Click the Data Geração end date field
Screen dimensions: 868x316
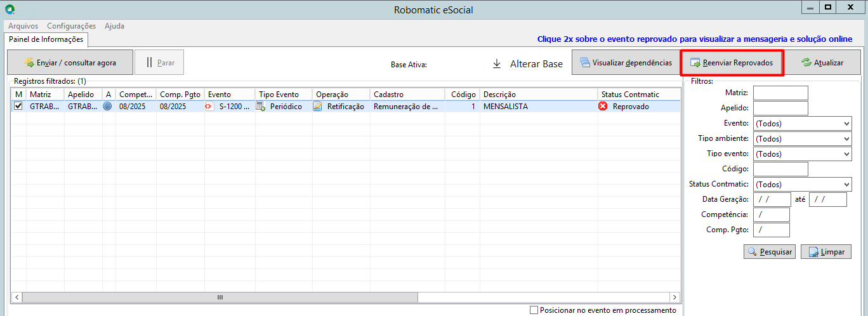[828, 200]
